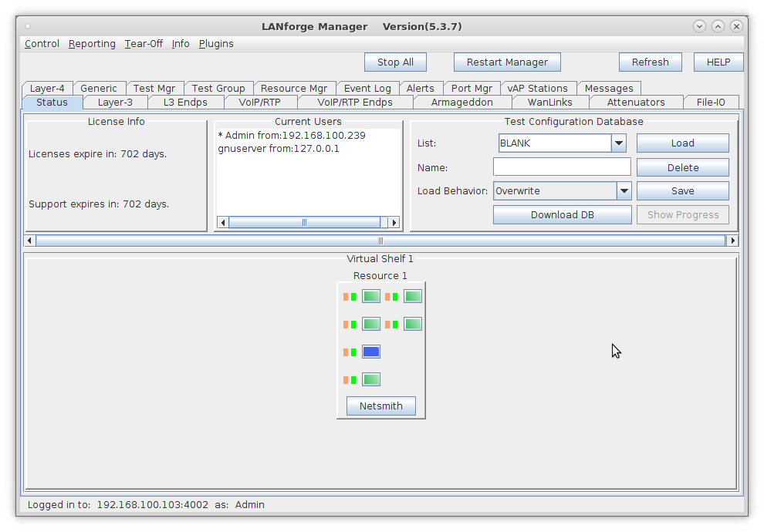Open Netsmith for Resource 1
The image size is (764, 532).
[380, 406]
